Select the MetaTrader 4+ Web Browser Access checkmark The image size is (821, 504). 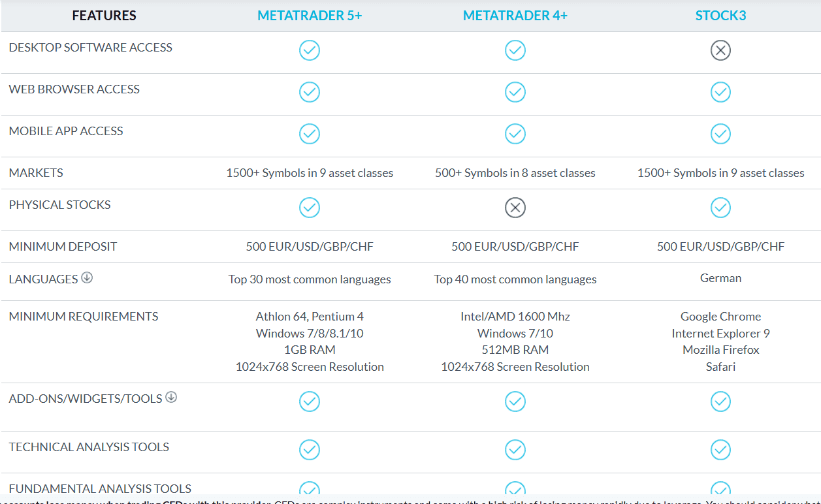coord(515,91)
